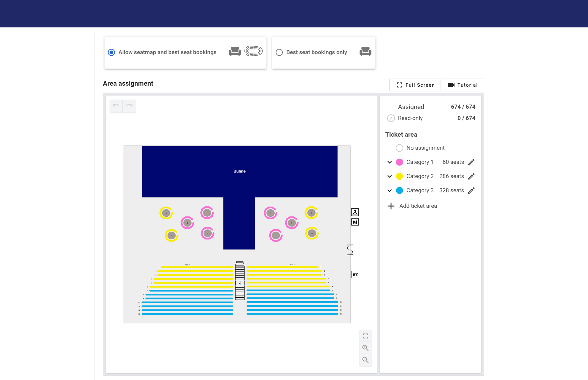Click the cloakroom hanger icon on map

pyautogui.click(x=355, y=212)
